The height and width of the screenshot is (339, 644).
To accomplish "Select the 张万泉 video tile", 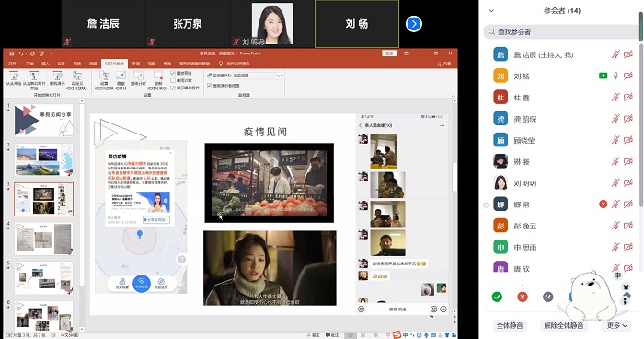I will click(x=188, y=23).
